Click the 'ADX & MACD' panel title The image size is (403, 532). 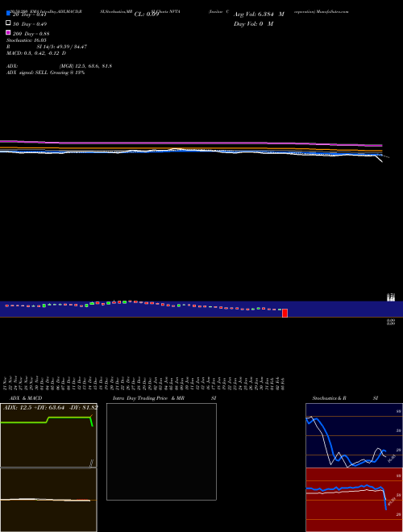click(x=26, y=398)
